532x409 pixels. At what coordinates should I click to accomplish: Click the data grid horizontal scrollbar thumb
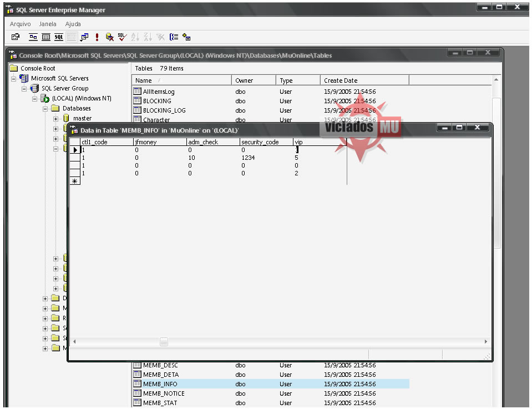[164, 341]
